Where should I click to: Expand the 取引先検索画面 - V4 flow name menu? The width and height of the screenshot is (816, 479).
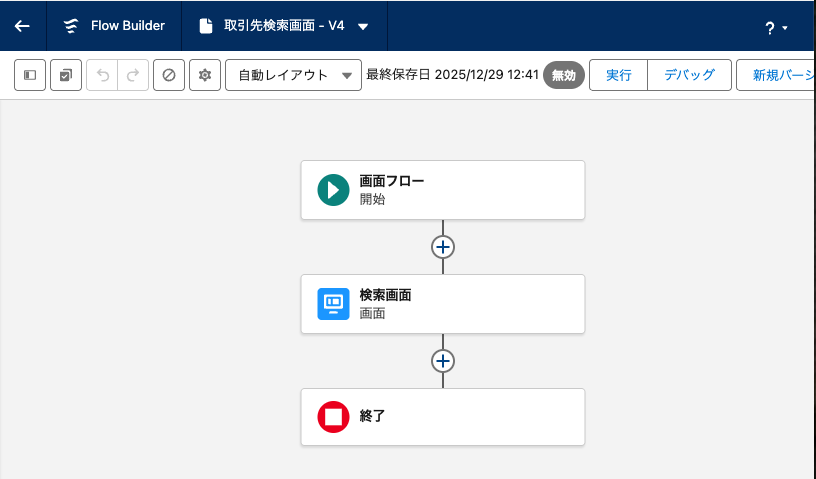pyautogui.click(x=363, y=27)
